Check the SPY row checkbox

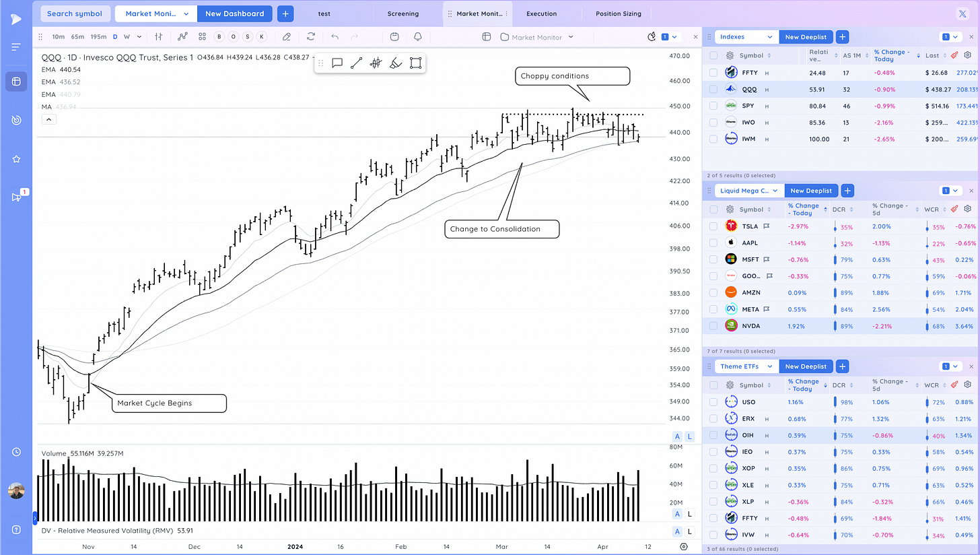tap(713, 106)
